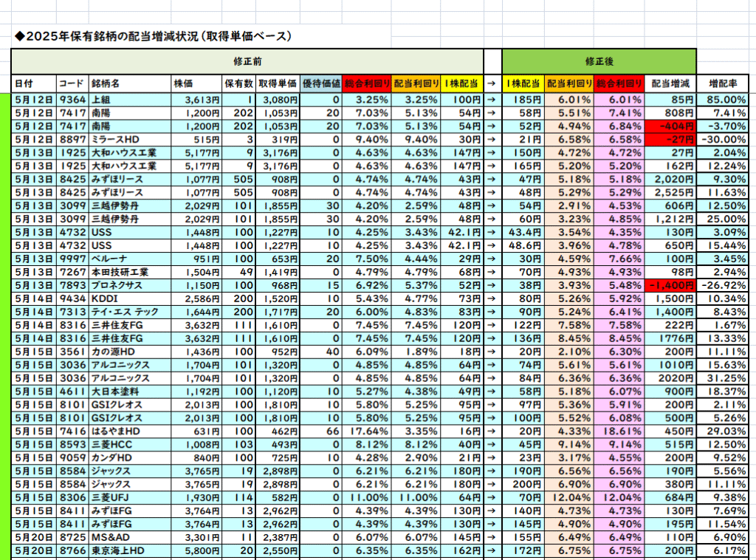
Task: Select the 銘柄名 column header
Action: click(130, 83)
